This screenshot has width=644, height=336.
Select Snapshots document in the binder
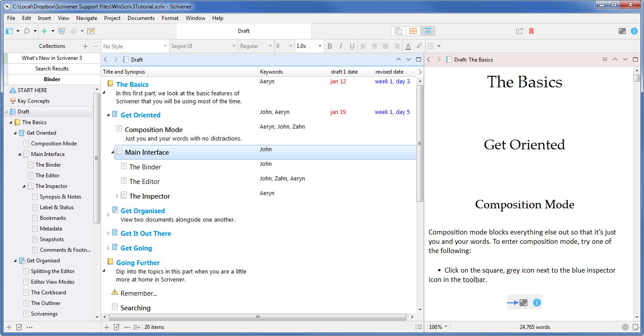pos(52,239)
